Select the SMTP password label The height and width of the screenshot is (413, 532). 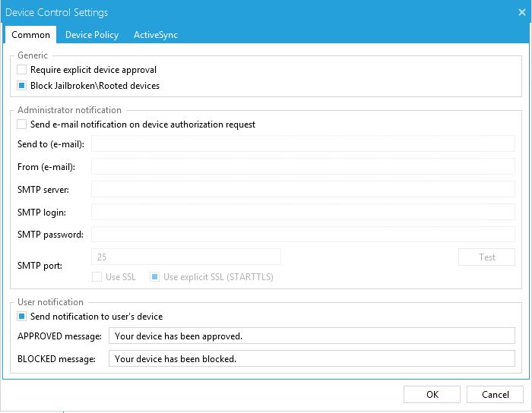click(50, 235)
